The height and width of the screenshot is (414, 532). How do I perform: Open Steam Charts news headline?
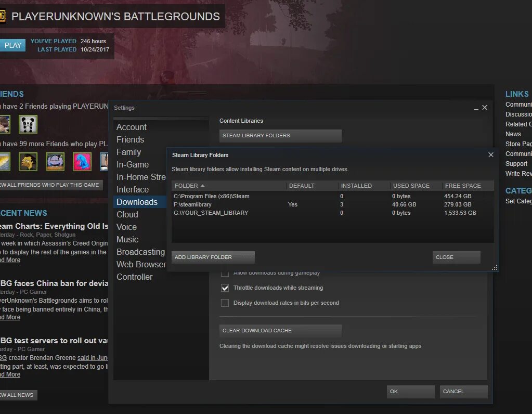(x=54, y=226)
